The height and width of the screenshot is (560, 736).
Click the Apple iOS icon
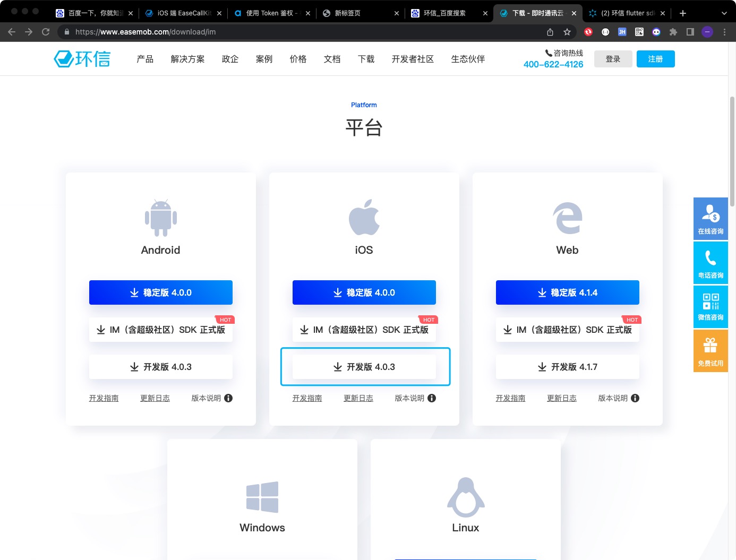[364, 217]
